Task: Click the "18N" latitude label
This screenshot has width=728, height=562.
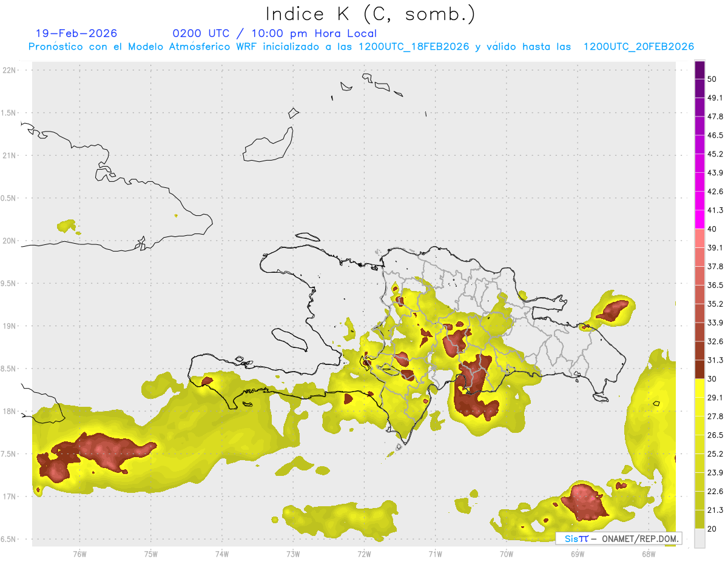Action: tap(10, 411)
